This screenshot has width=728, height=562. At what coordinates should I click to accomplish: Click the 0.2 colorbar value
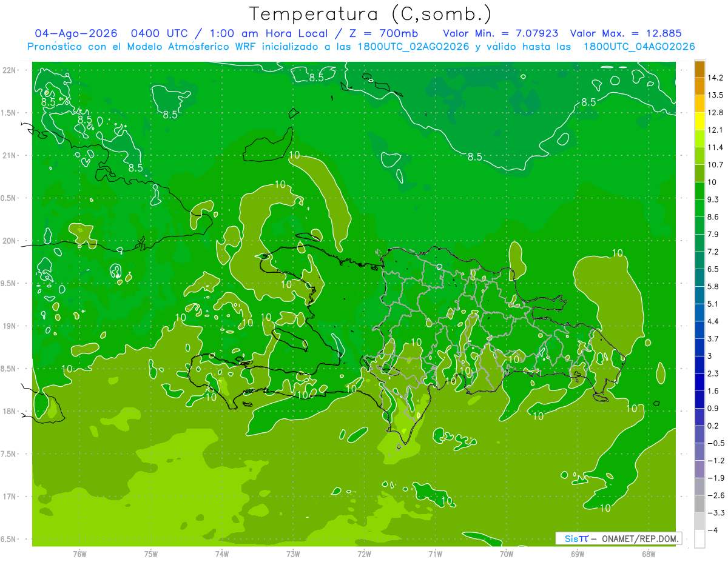[x=713, y=426]
